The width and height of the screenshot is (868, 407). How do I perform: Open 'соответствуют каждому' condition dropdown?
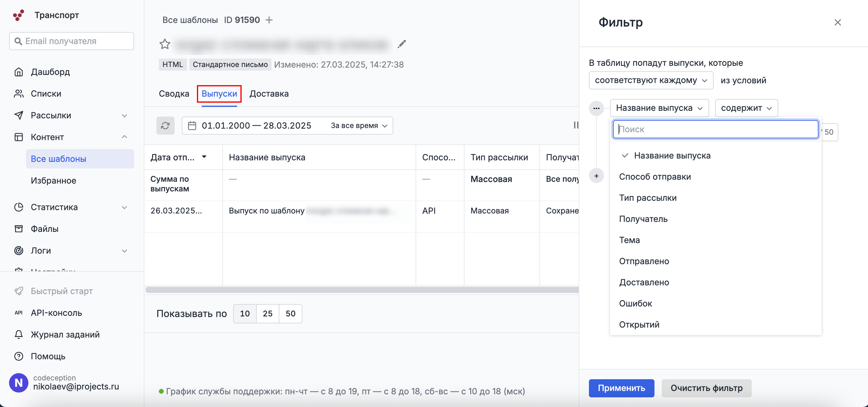tap(651, 81)
